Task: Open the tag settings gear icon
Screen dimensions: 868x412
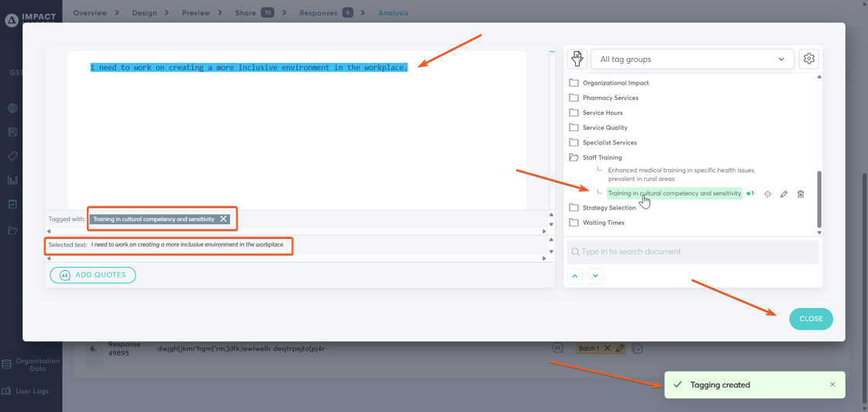Action: (808, 59)
